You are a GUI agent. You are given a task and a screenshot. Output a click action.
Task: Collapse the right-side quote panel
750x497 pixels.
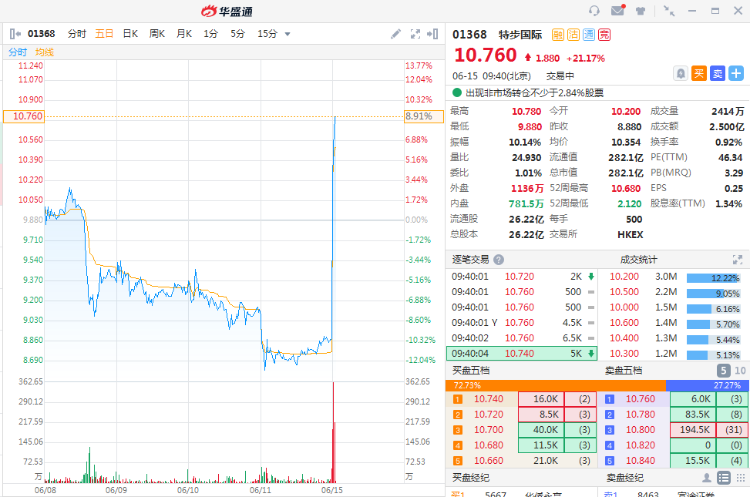point(432,33)
